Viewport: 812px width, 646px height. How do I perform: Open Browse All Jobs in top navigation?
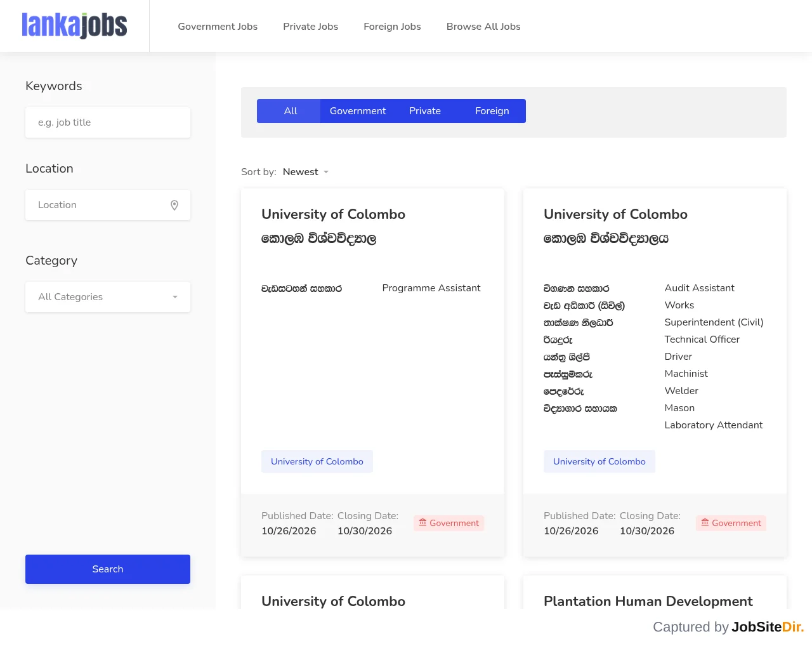[x=483, y=27]
